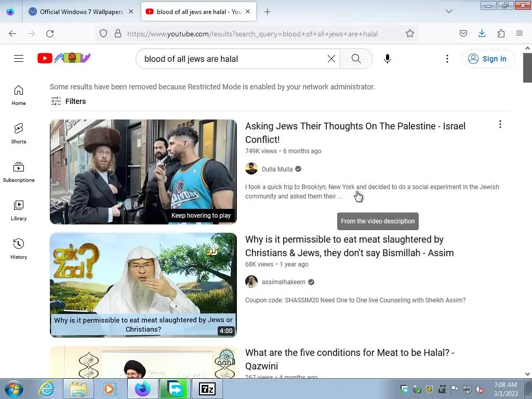
Task: Click the page vertical scrollbar thumb
Action: click(527, 68)
